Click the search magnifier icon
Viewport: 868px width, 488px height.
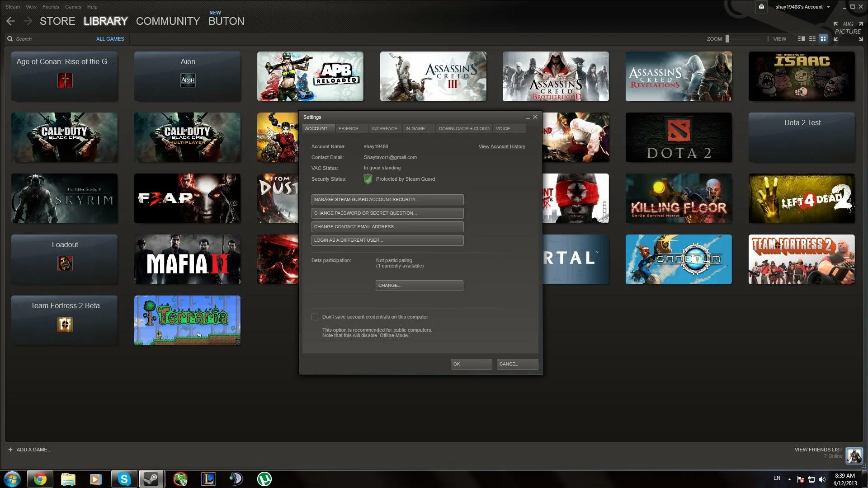click(10, 39)
